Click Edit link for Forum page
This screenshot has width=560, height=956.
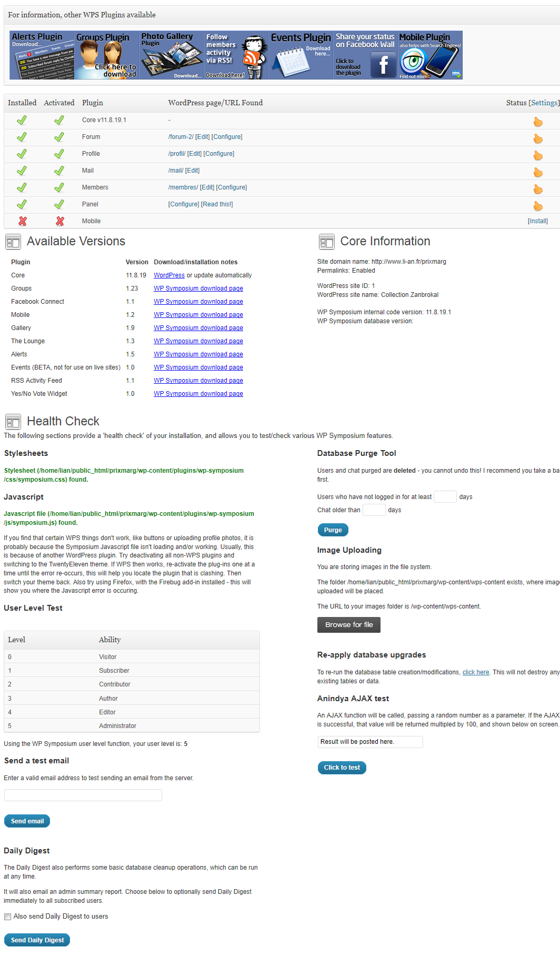(203, 137)
